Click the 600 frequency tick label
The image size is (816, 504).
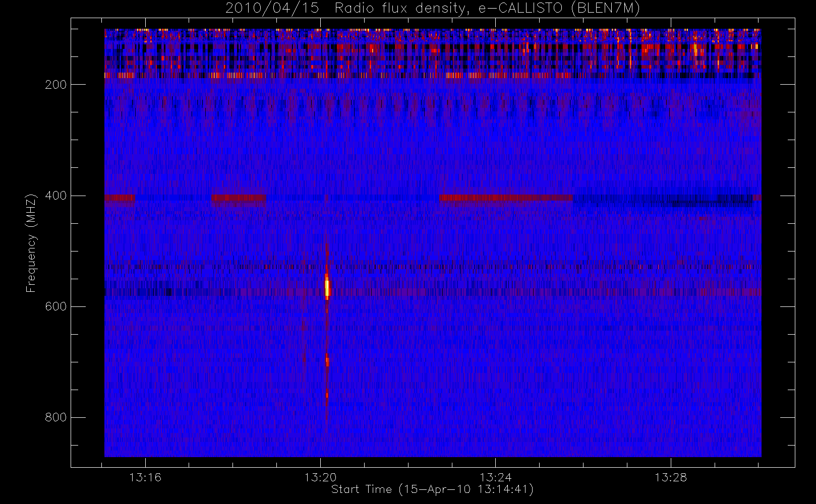(x=55, y=306)
